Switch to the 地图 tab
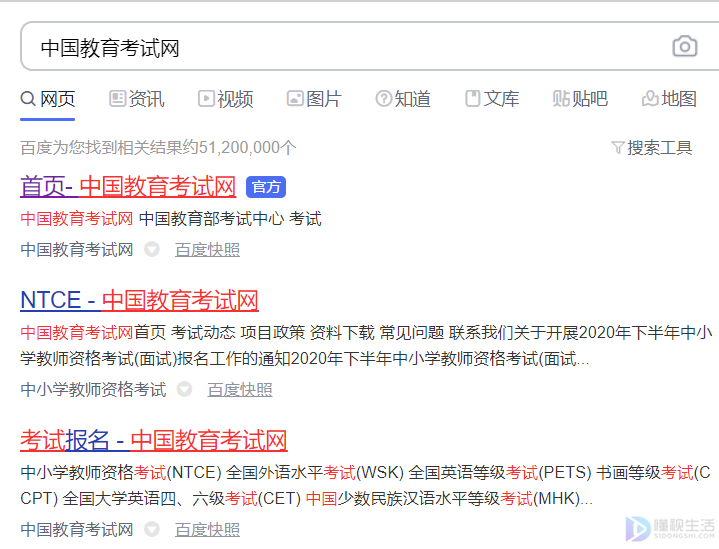 pos(669,99)
